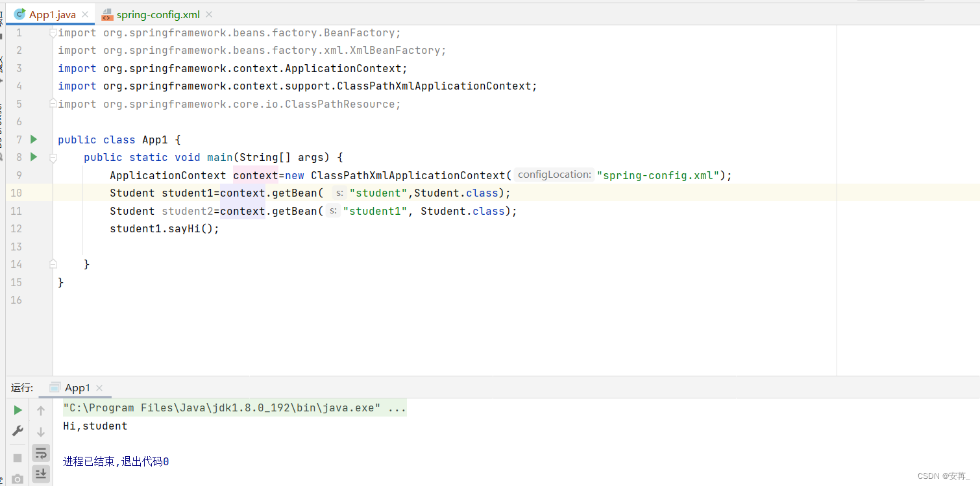Screen dimensions: 980x486
Task: Switch to the App1.java editor tab
Action: tap(52, 14)
